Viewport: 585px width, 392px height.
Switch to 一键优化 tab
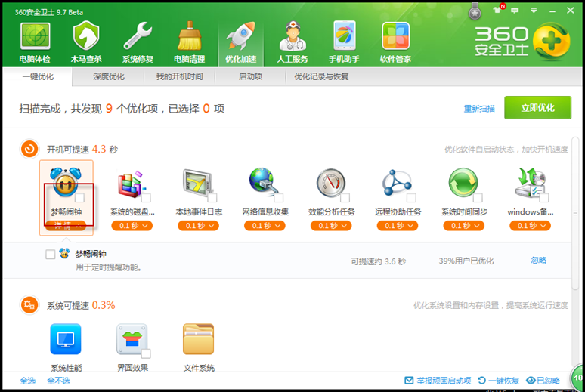[x=38, y=76]
